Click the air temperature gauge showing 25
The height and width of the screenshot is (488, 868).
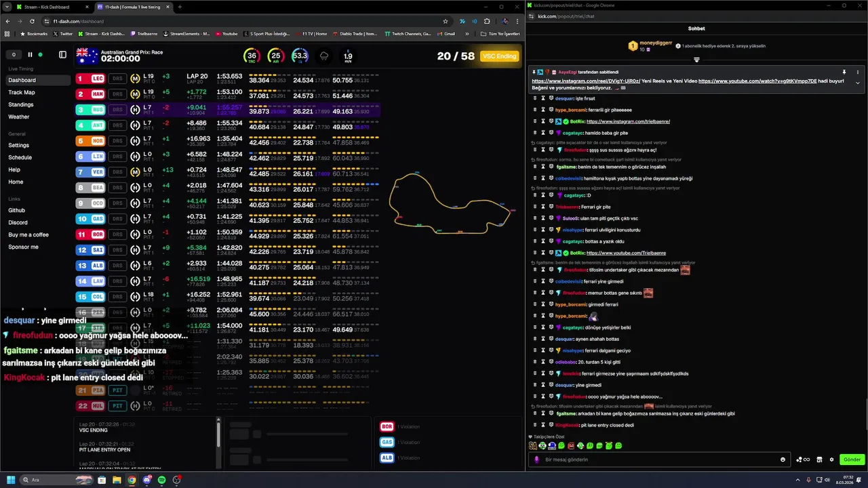(275, 56)
